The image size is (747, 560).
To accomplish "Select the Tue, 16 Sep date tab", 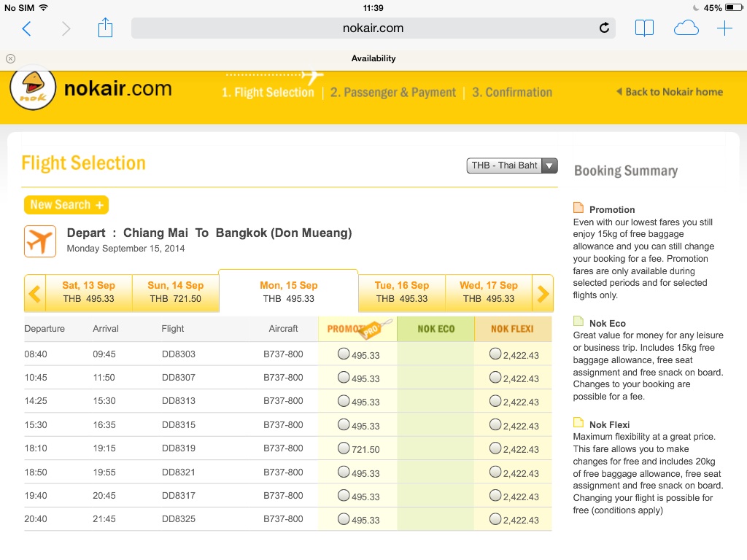I will pyautogui.click(x=402, y=292).
